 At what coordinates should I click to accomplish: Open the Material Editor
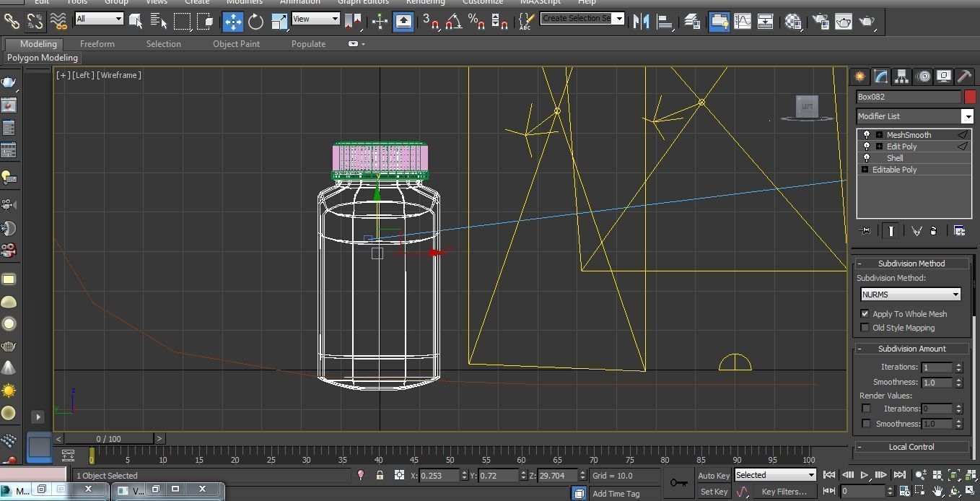pyautogui.click(x=793, y=22)
